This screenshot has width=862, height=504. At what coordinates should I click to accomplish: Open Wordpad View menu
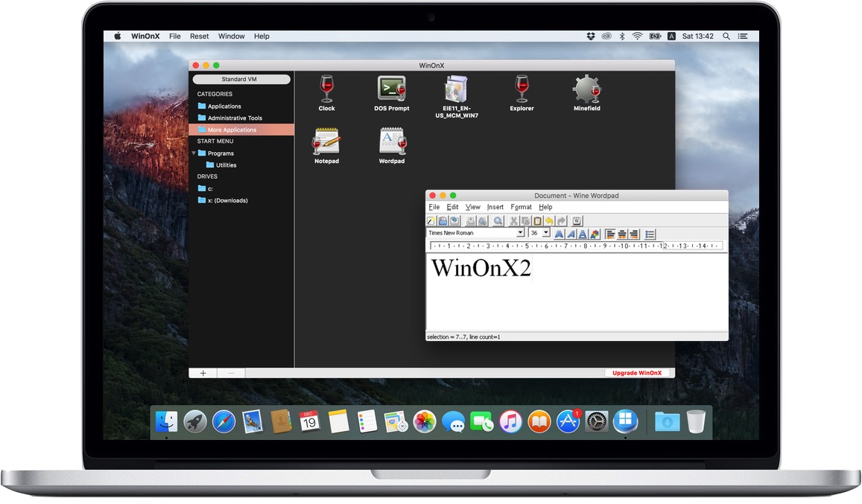tap(473, 207)
